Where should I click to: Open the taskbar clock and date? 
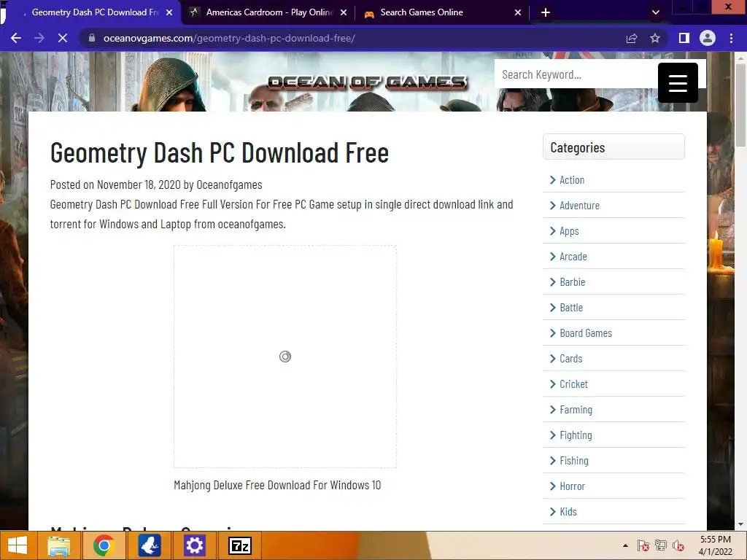715,545
